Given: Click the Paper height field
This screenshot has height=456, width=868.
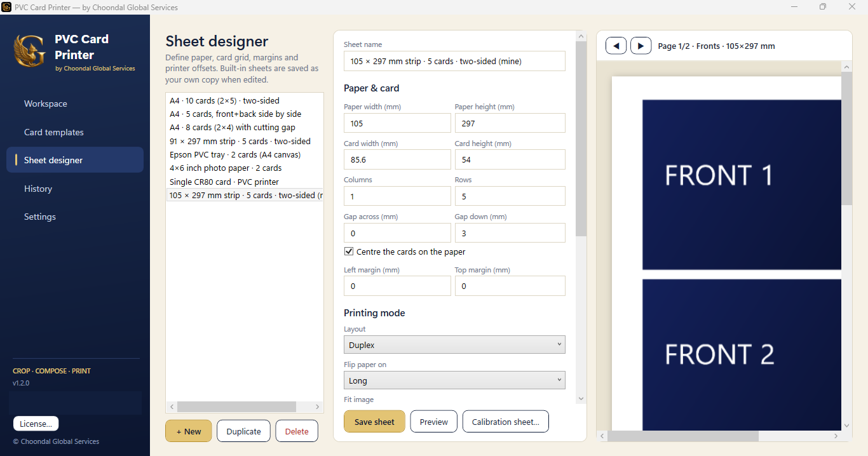Looking at the screenshot, I should pos(510,123).
